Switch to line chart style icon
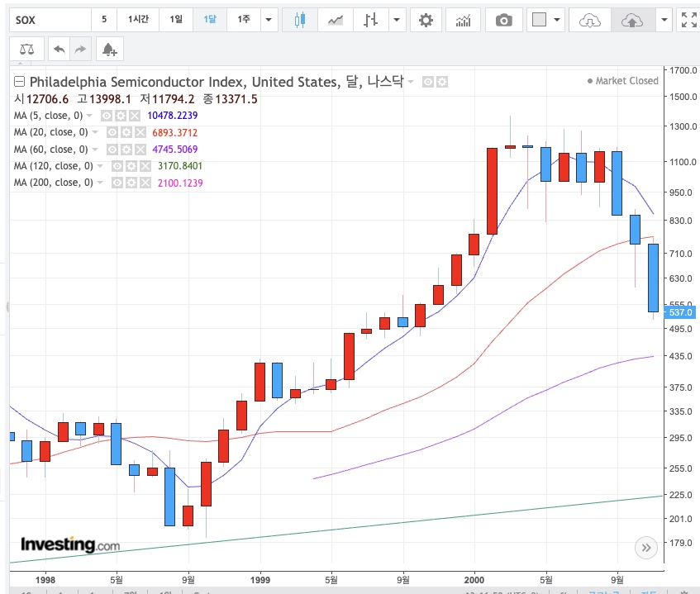700x594 pixels. coord(336,20)
